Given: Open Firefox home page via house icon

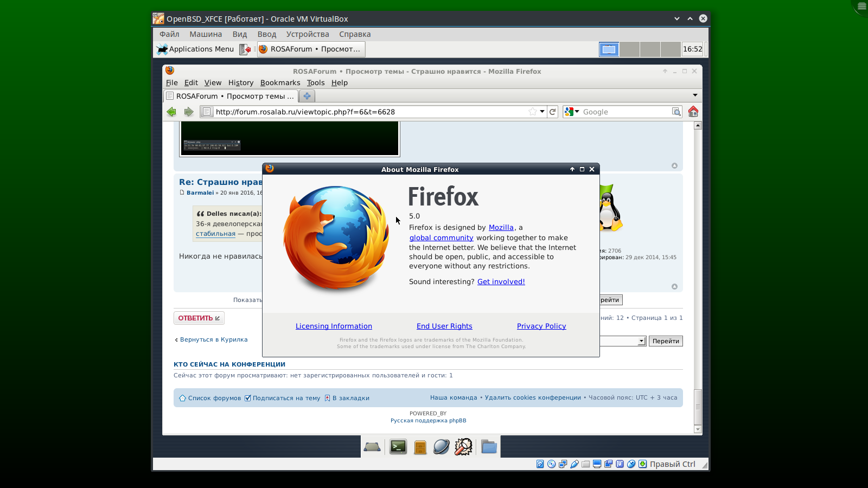Looking at the screenshot, I should pos(693,112).
